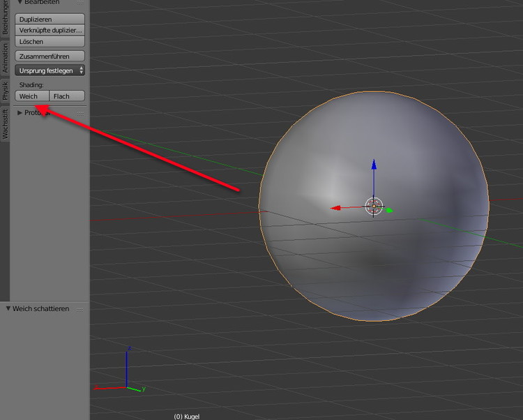Click the grip handle of Bearbeiten panel

click(x=80, y=2)
